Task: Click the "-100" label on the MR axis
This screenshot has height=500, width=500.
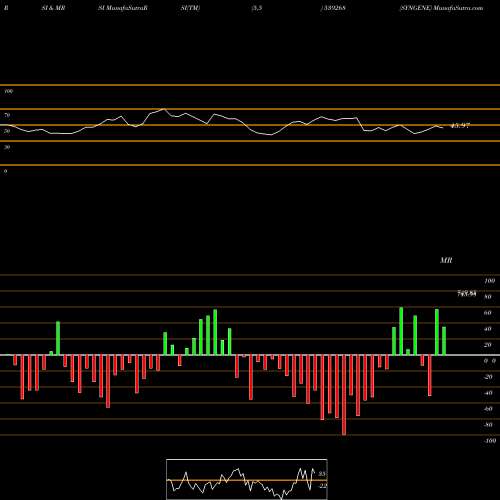Action: point(490,441)
